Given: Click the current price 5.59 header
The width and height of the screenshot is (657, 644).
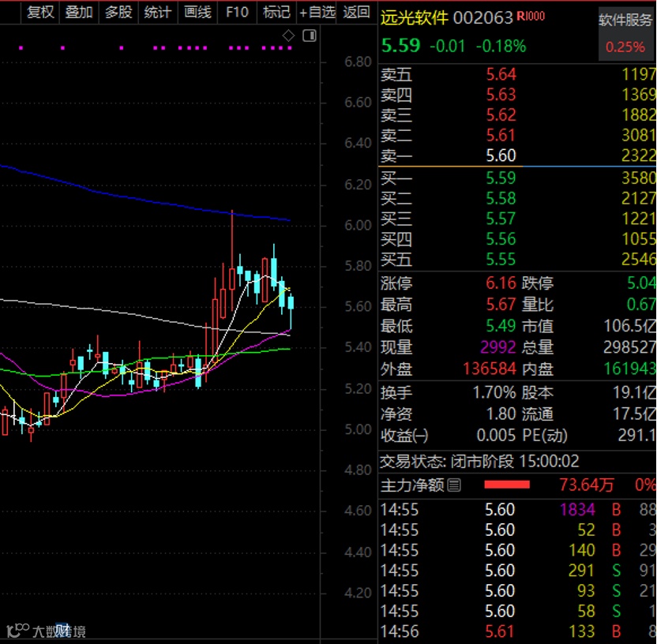Looking at the screenshot, I should tap(400, 45).
